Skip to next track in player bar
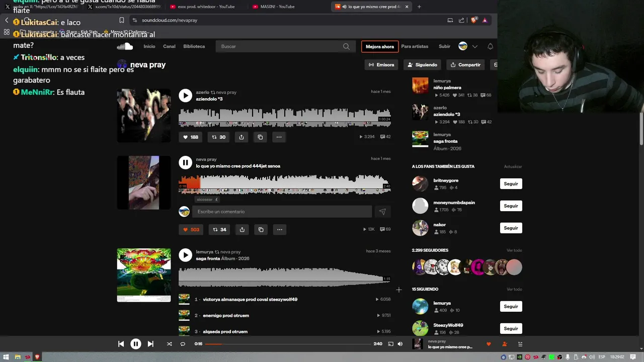Viewport: 644px width, 362px height. [150, 344]
